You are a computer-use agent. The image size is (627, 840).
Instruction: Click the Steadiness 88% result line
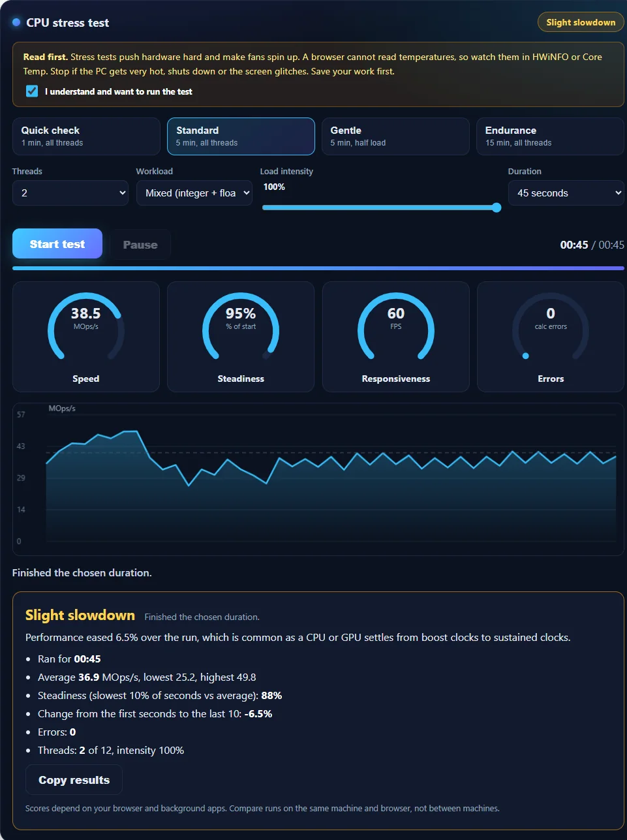click(160, 696)
